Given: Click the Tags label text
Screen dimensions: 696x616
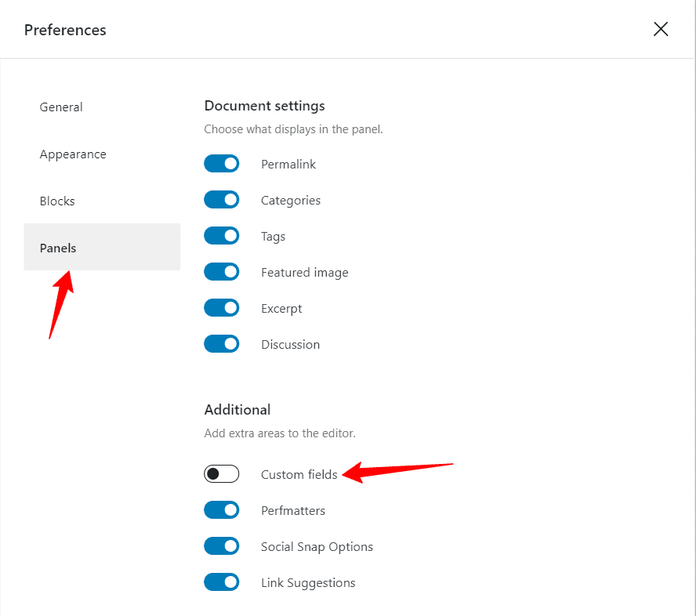Looking at the screenshot, I should pyautogui.click(x=273, y=237).
